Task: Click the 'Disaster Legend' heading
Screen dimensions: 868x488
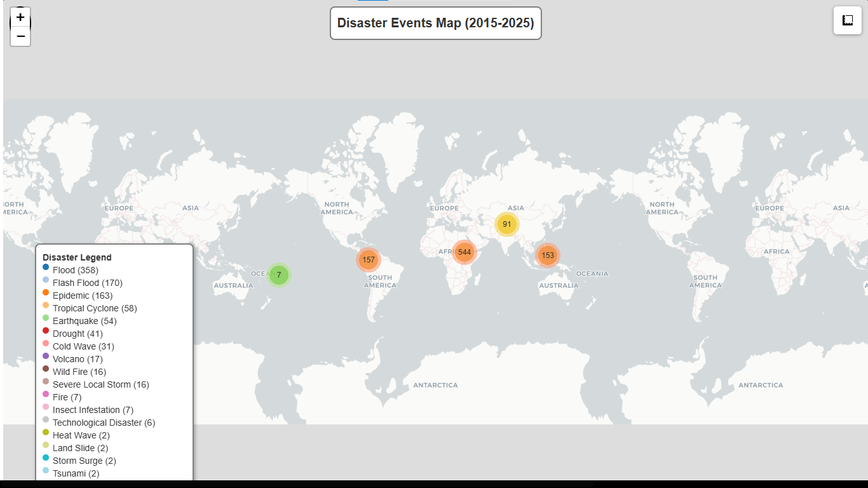Action: coord(77,257)
